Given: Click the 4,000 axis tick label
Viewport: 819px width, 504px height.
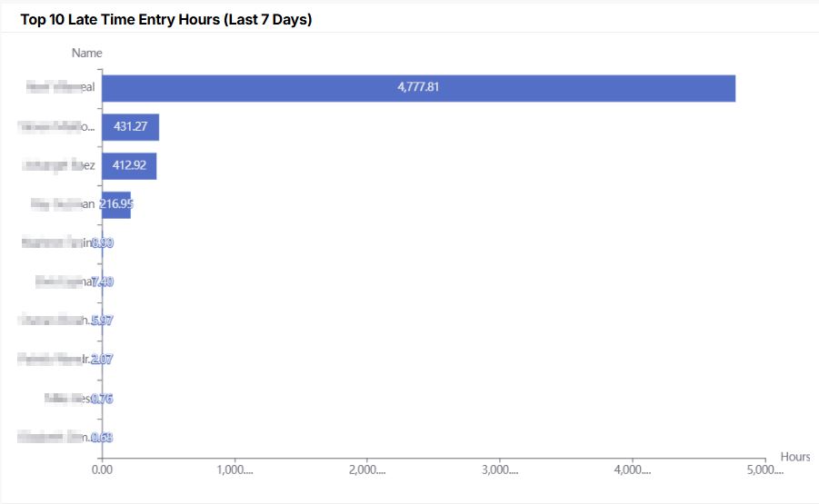Looking at the screenshot, I should tap(633, 469).
